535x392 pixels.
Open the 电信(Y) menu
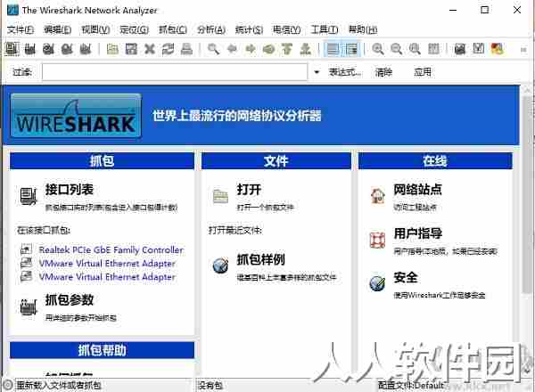[286, 30]
